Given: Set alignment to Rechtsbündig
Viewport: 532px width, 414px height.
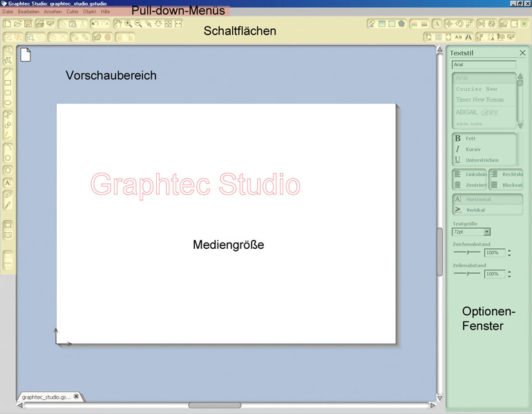Looking at the screenshot, I should tap(506, 174).
